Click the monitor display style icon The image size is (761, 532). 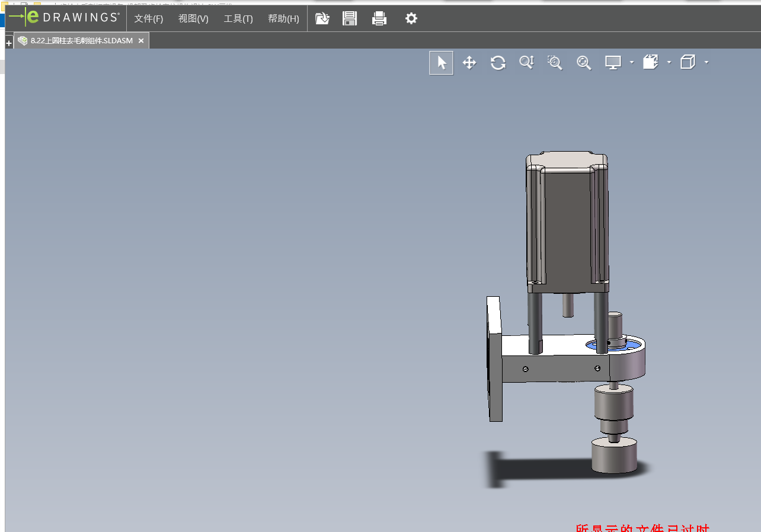[613, 62]
